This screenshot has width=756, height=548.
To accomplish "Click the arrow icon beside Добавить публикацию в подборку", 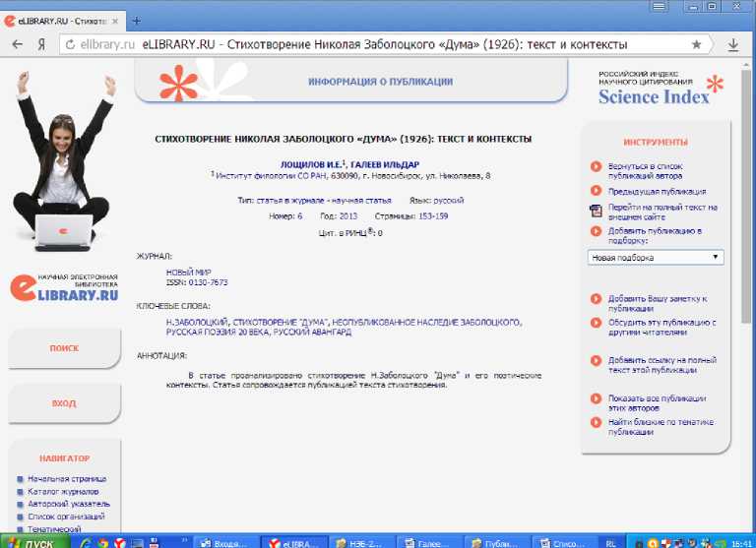I will click(x=596, y=231).
